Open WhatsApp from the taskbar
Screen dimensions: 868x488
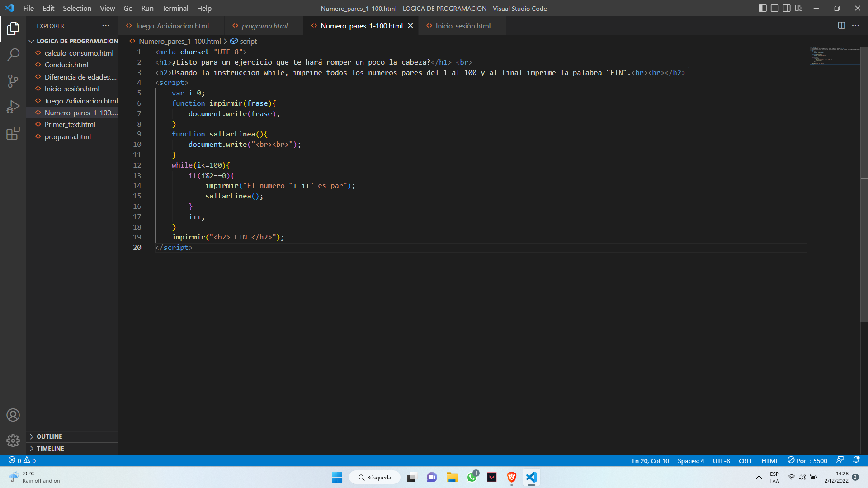point(472,477)
